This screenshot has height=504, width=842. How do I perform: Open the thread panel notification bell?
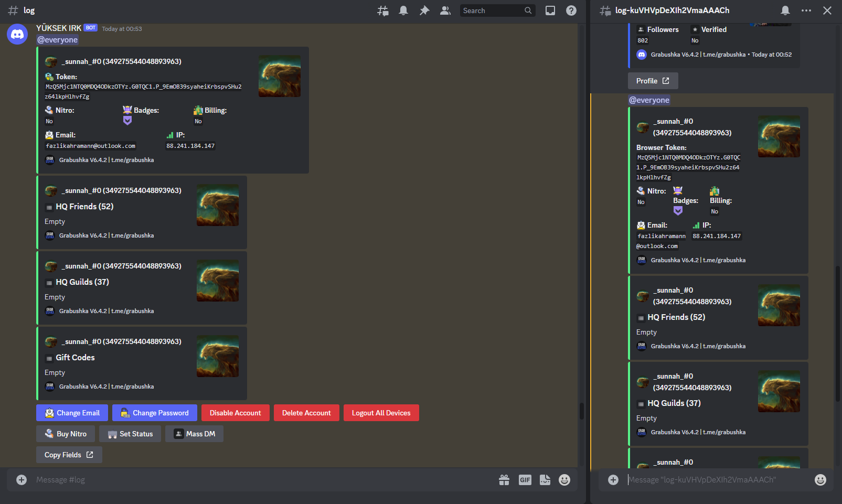click(x=785, y=10)
